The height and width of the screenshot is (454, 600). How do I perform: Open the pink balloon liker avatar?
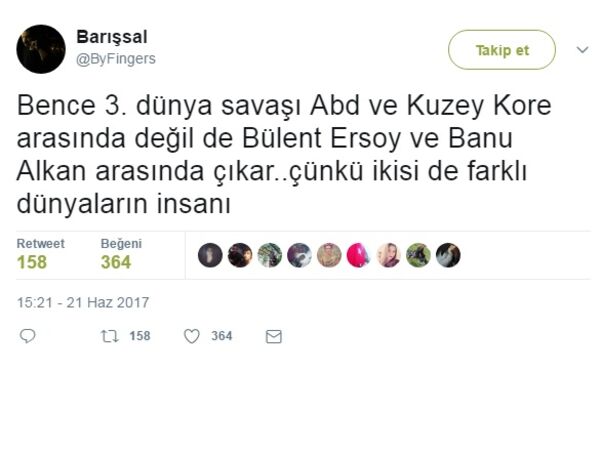359,255
